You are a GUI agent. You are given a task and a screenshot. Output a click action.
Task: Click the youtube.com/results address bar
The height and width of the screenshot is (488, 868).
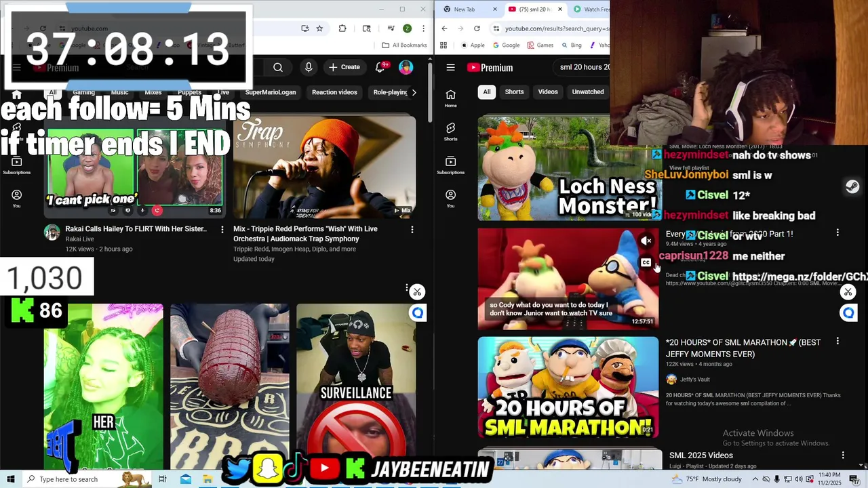click(556, 28)
